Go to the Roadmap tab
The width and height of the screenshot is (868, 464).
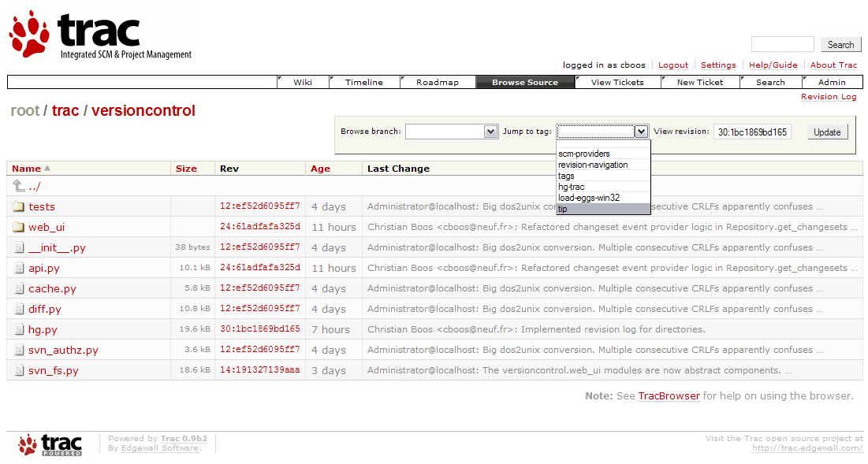coord(438,82)
